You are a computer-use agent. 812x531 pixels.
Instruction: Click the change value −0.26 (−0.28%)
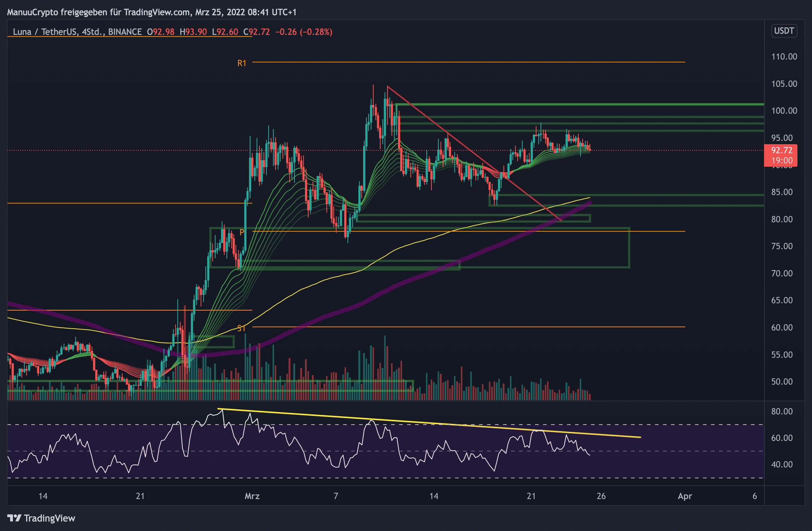pos(304,32)
